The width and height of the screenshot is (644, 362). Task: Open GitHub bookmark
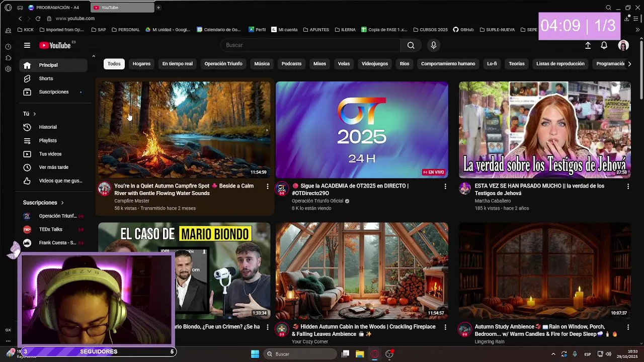point(463,30)
